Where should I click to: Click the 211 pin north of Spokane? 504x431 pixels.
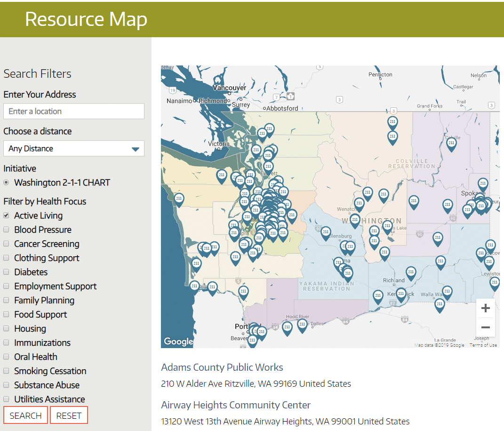click(483, 185)
